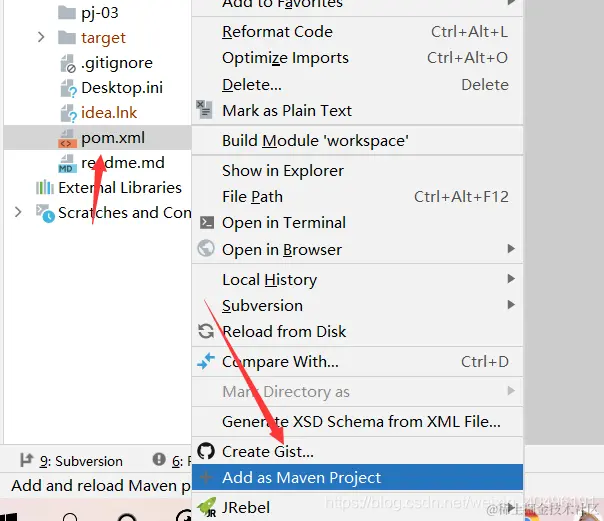Open the Mark Directory as submenu arrow
Screen dimensions: 604x521
tap(511, 391)
